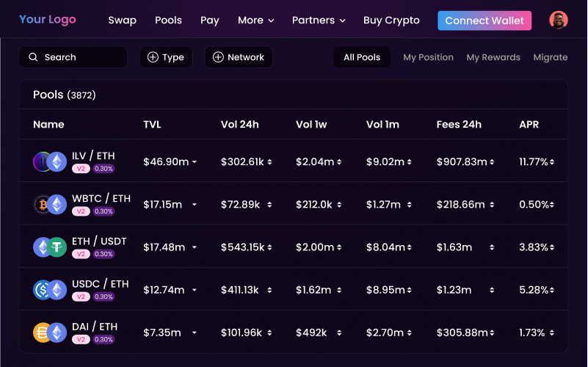
Task: Open the ILV / ETH pool name
Action: pos(93,156)
